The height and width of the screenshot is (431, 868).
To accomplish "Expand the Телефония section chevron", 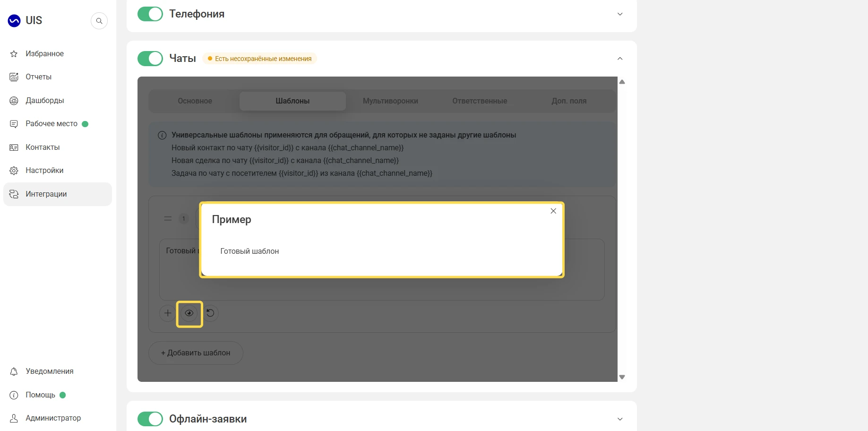I will click(620, 14).
